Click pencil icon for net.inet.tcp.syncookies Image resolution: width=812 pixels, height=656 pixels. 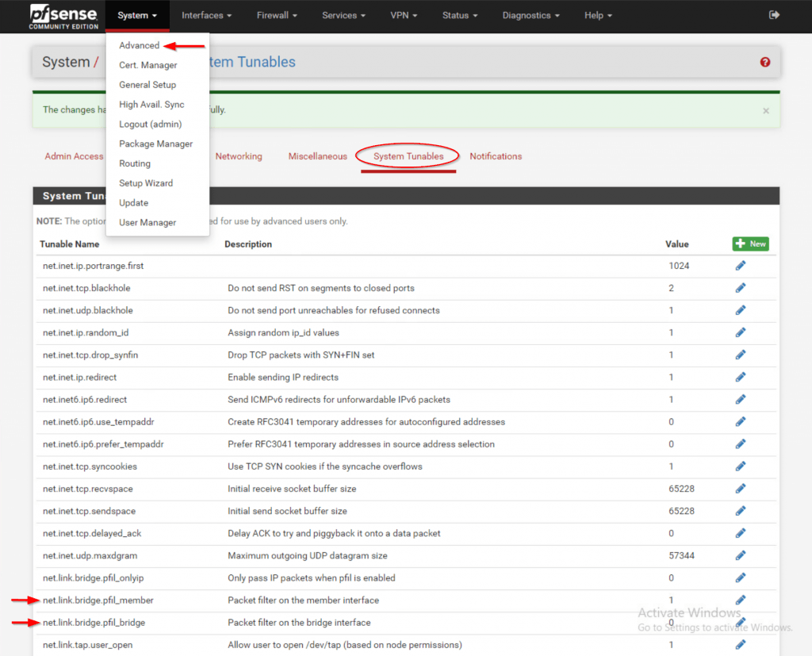741,466
